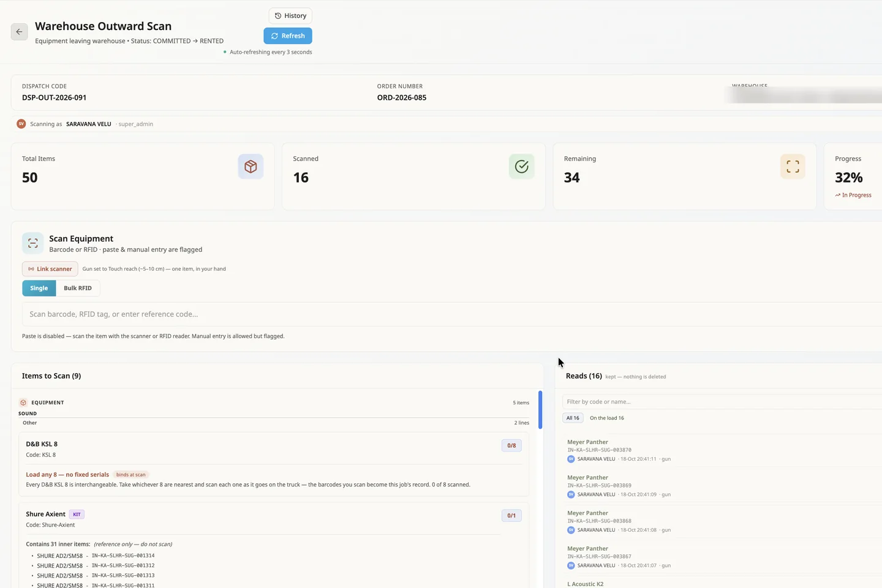This screenshot has width=882, height=588.
Task: Select Meyer Panther read ending 003870
Action: click(723, 450)
